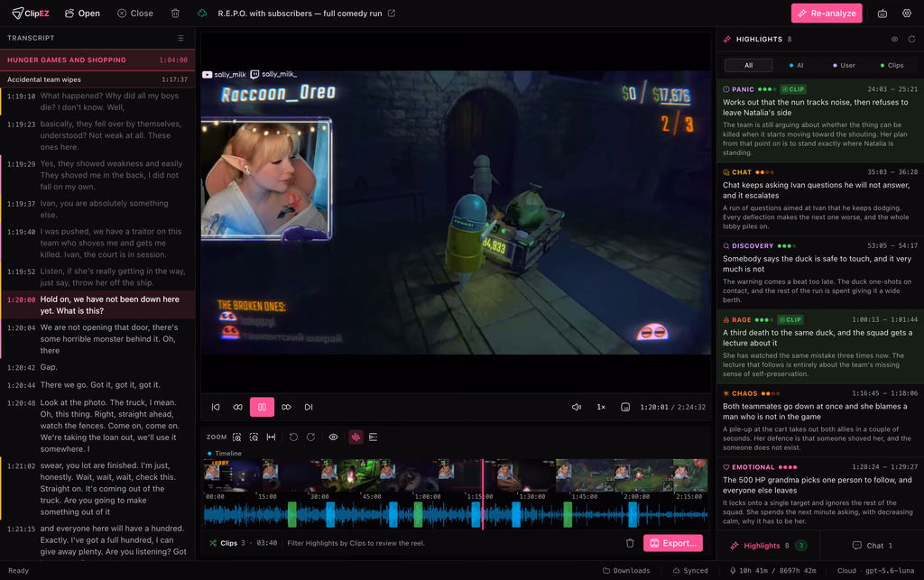Toggle CLIP badge on PANIC highlight
Image resolution: width=924 pixels, height=580 pixels.
coord(793,89)
